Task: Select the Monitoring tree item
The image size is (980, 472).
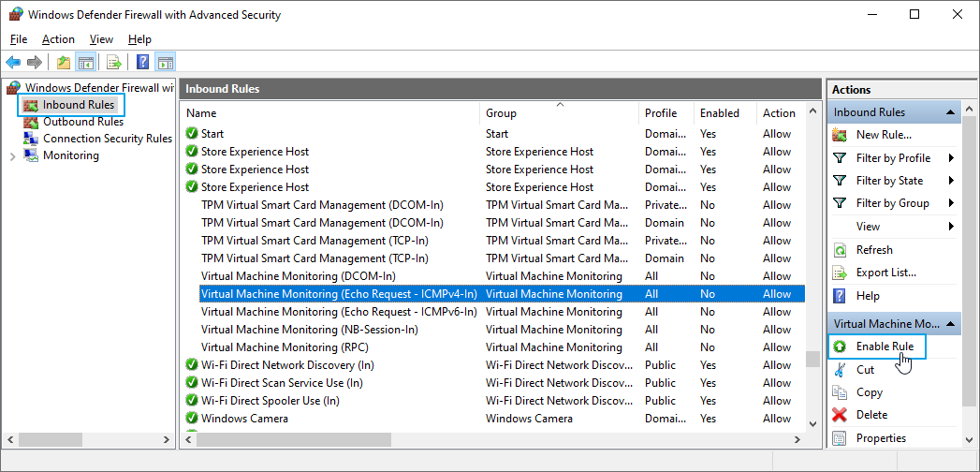Action: pos(70,155)
